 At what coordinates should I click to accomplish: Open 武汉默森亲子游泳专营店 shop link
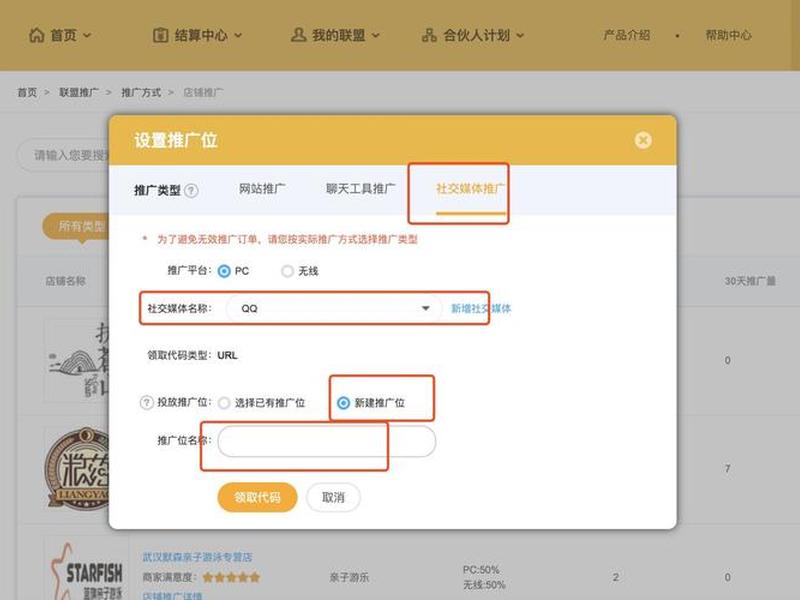coord(197,557)
